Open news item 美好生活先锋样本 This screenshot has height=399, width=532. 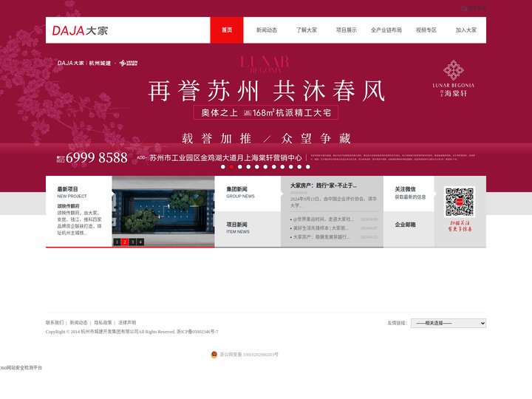pos(321,228)
